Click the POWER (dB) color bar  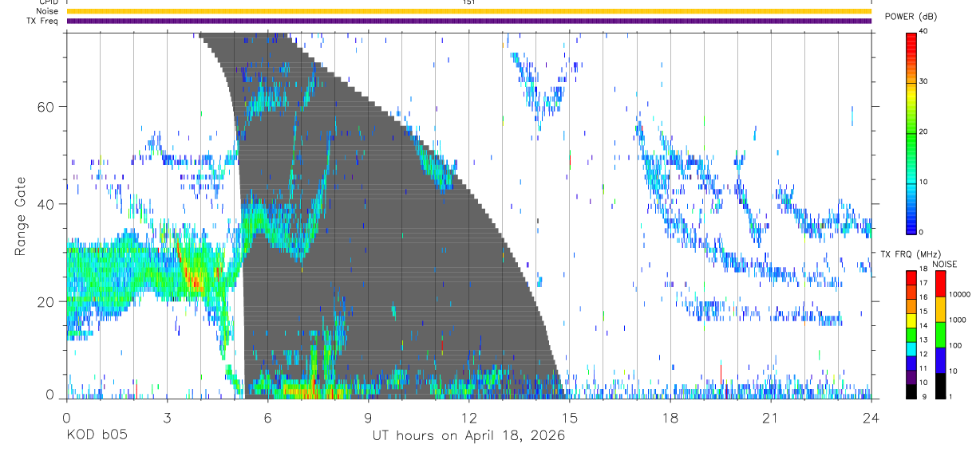point(911,132)
